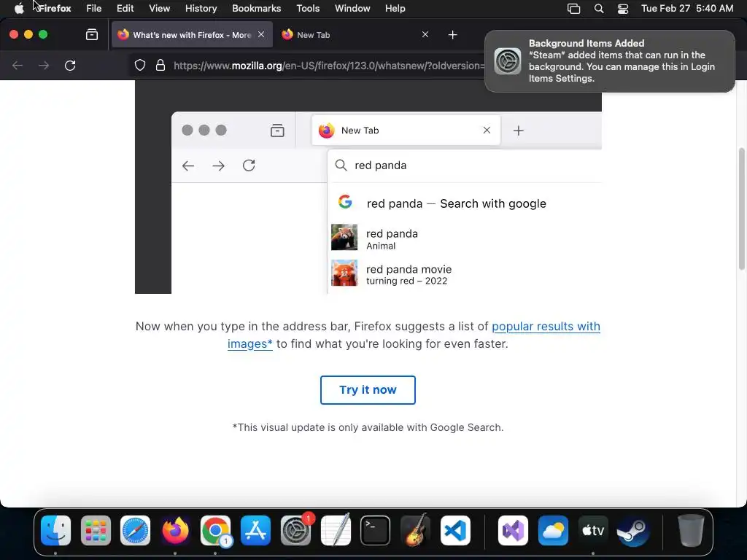Open the Background Items Added notification

pyautogui.click(x=610, y=61)
